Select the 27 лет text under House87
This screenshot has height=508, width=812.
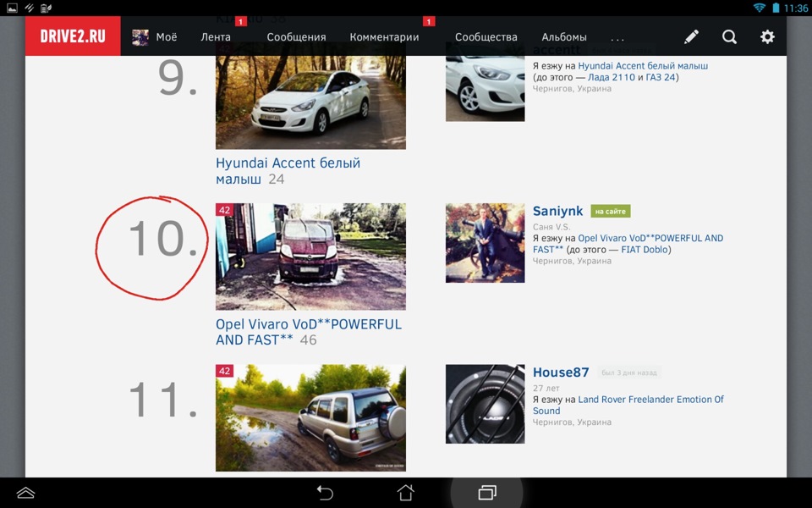pyautogui.click(x=546, y=388)
